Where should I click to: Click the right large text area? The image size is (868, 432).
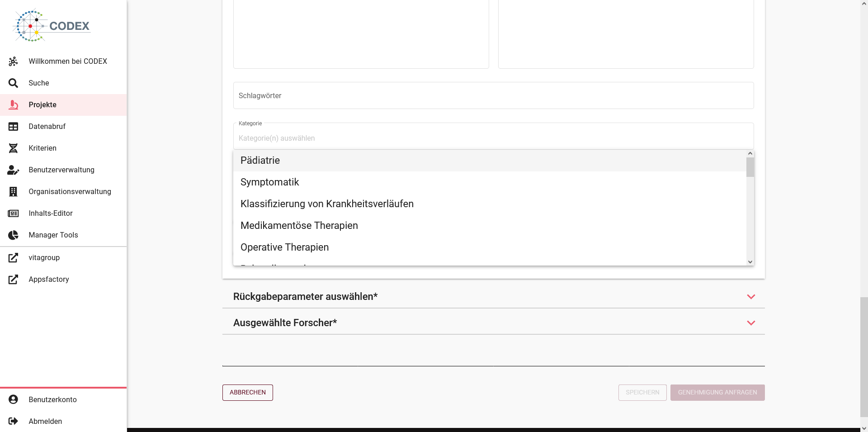626,34
